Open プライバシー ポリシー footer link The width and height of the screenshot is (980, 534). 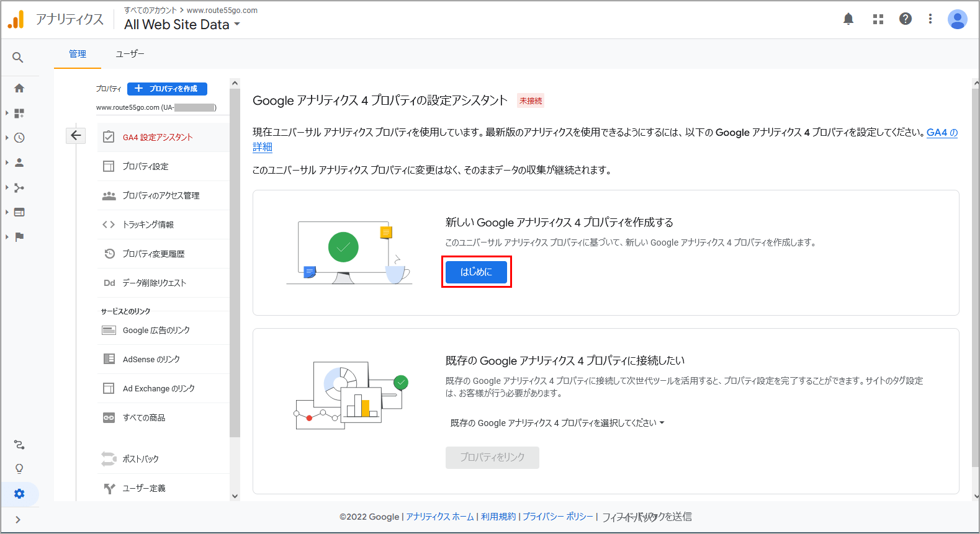(x=558, y=517)
